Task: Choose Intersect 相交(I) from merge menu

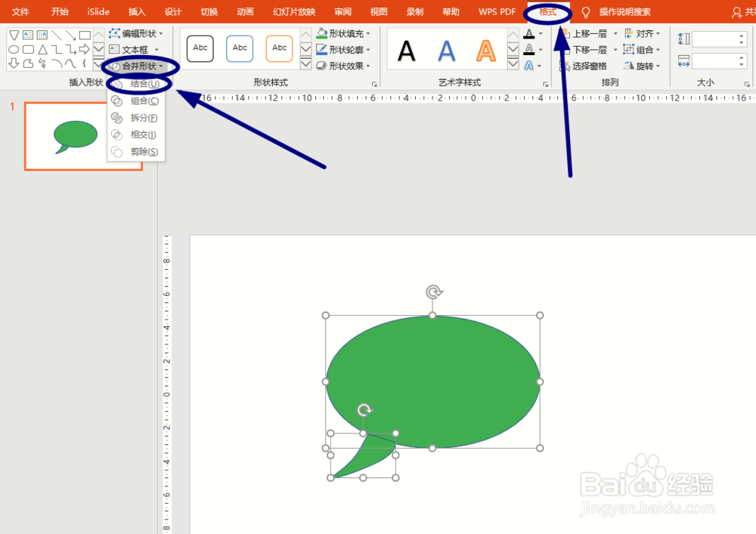Action: point(136,135)
